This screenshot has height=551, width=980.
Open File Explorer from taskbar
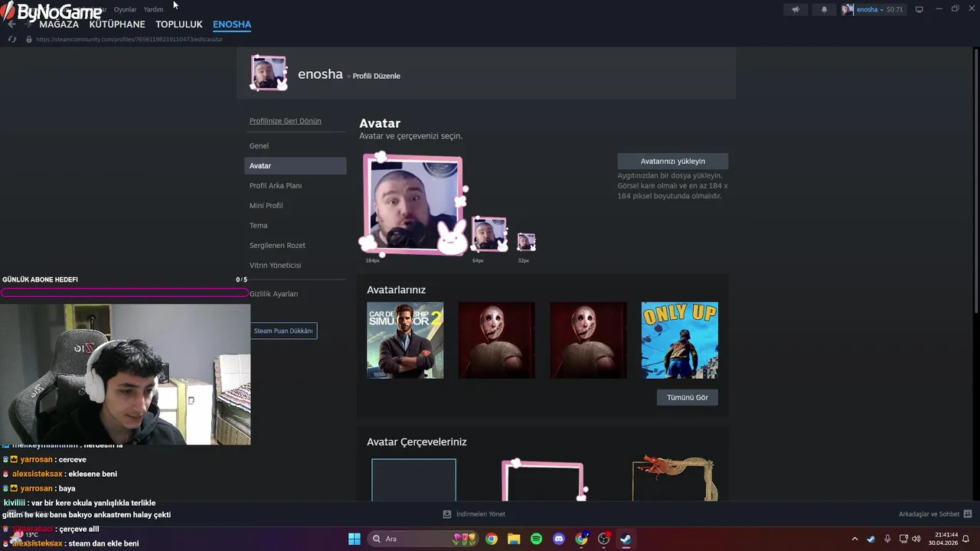click(514, 539)
